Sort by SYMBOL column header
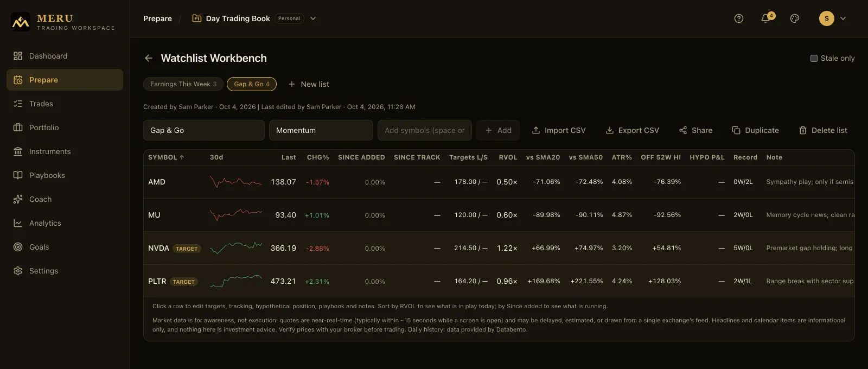The image size is (868, 369). pos(166,157)
